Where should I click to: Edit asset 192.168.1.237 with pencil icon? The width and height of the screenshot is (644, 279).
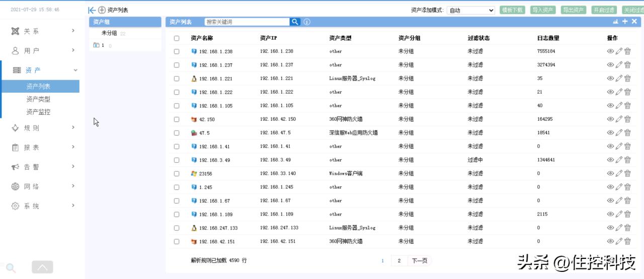coord(619,64)
